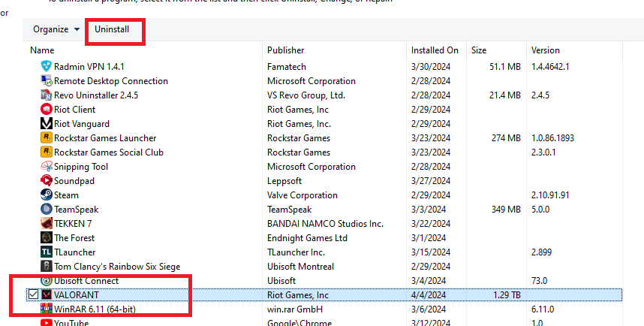Screen dimensions: 644x326
Task: Sort by the Version column header
Action: (x=546, y=50)
